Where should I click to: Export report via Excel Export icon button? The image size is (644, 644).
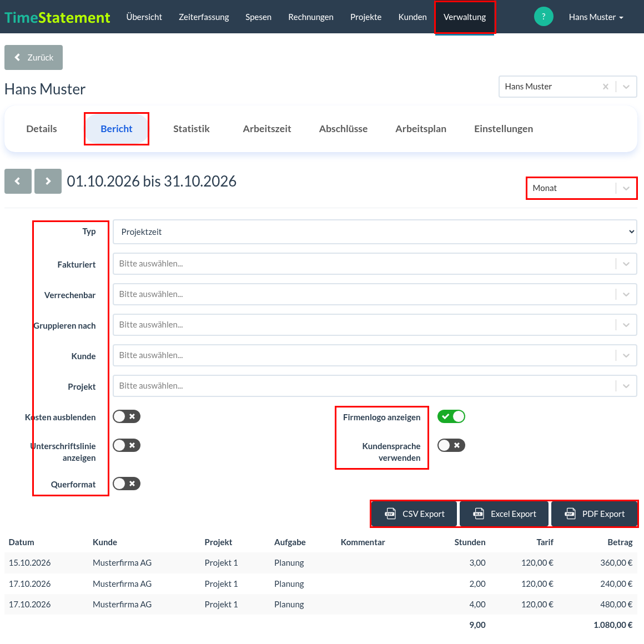pyautogui.click(x=504, y=514)
